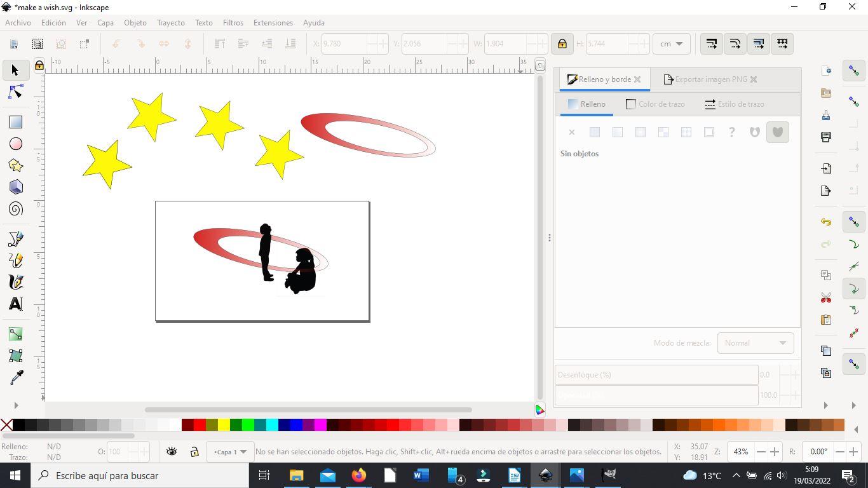
Task: Click the Unset paint question-mark button
Action: [x=732, y=132]
